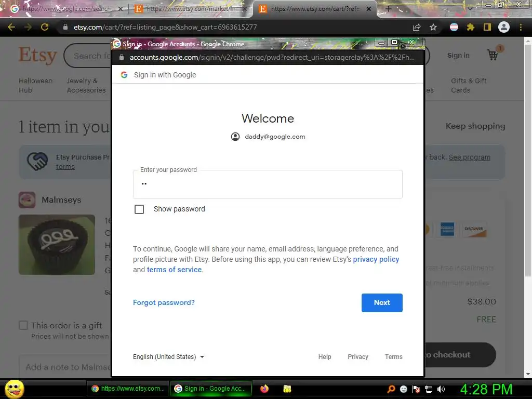The image size is (532, 399).
Task: Tick 'This order is a gift' checkbox
Action: 23,325
